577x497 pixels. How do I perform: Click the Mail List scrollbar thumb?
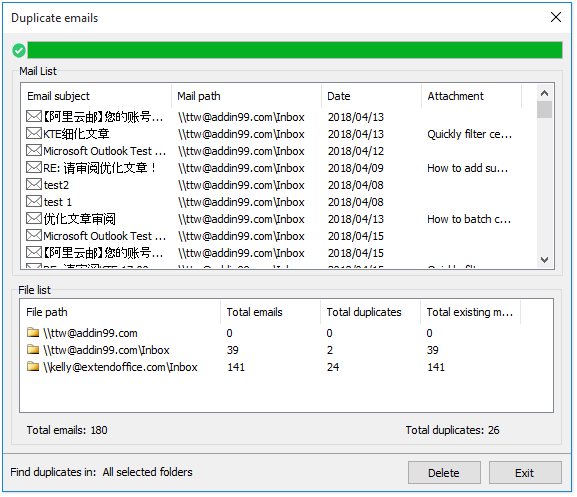[545, 110]
